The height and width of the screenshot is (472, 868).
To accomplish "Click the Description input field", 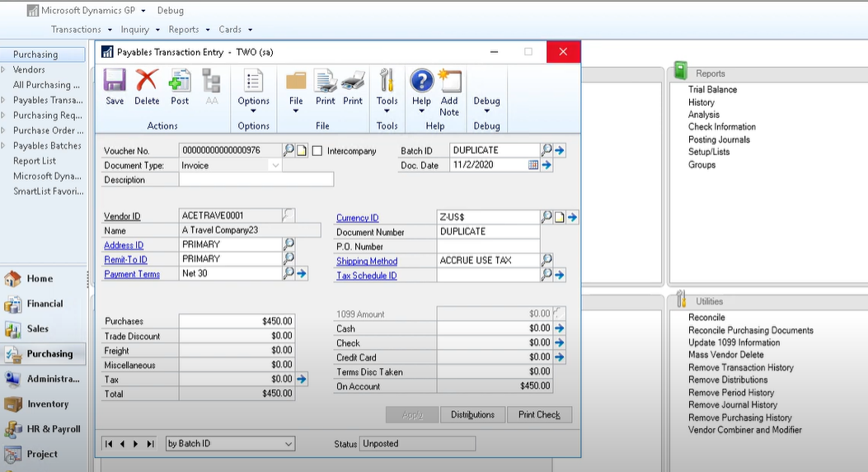I will tap(256, 180).
